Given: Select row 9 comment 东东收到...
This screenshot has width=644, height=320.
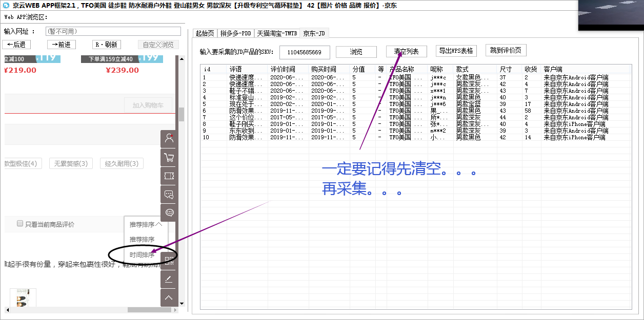Looking at the screenshot, I should pyautogui.click(x=246, y=131).
